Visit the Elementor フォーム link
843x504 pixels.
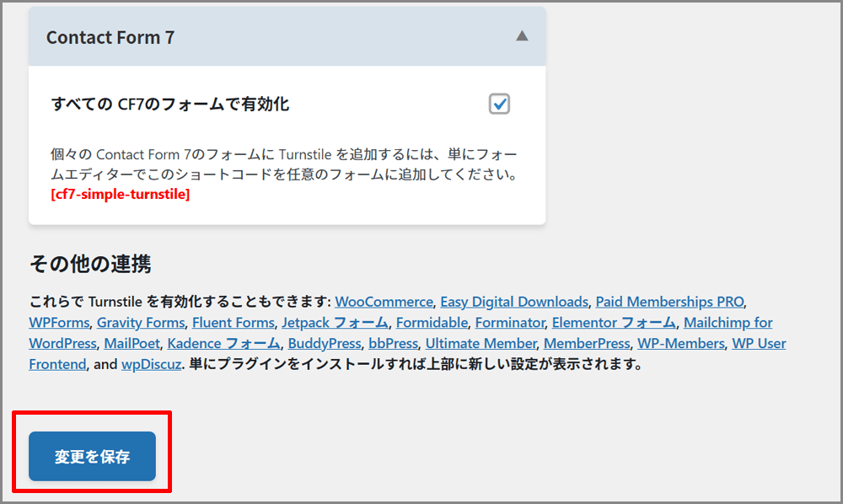coord(614,323)
